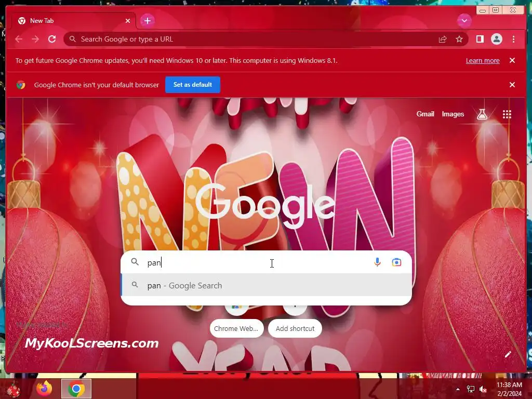The height and width of the screenshot is (399, 532).
Task: Open the network tray icon
Action: (x=471, y=389)
